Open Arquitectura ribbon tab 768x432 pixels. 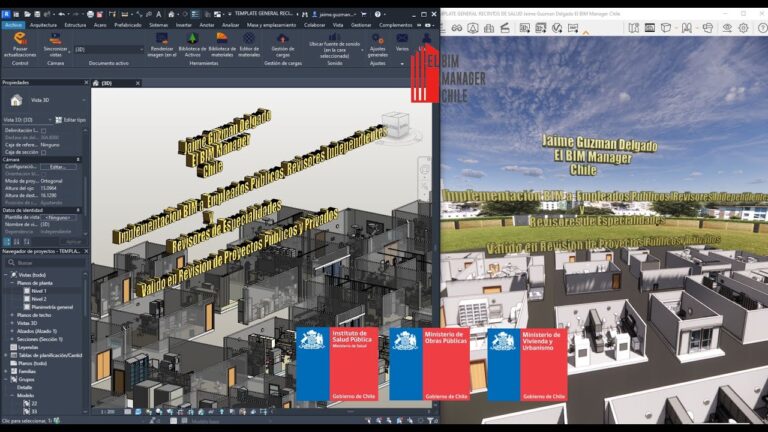(43, 25)
